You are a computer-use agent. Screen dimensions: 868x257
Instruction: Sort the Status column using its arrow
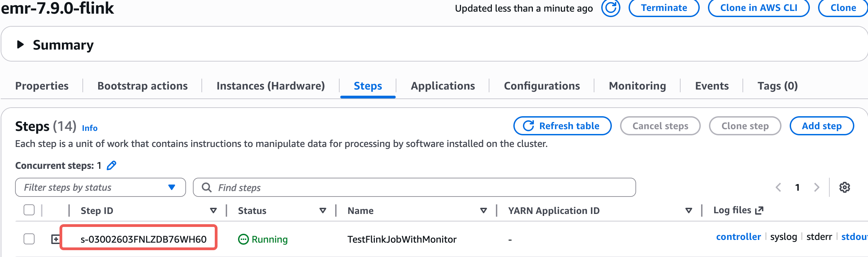point(323,211)
